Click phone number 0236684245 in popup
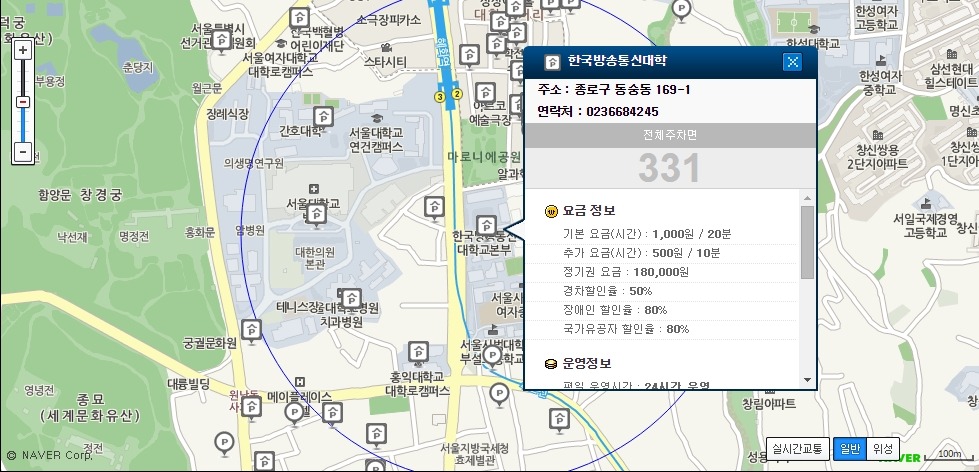Viewport: 979px width, 472px height. tap(622, 112)
